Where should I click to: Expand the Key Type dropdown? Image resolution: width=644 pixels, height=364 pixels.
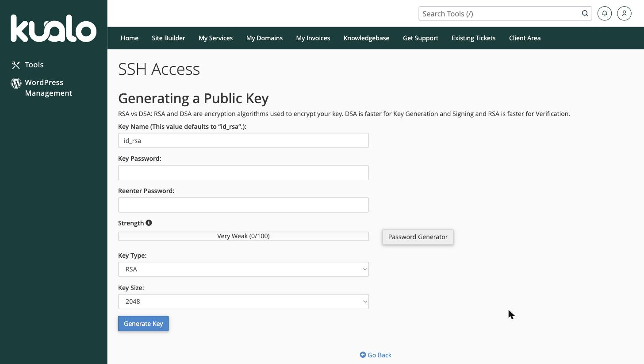tap(243, 269)
